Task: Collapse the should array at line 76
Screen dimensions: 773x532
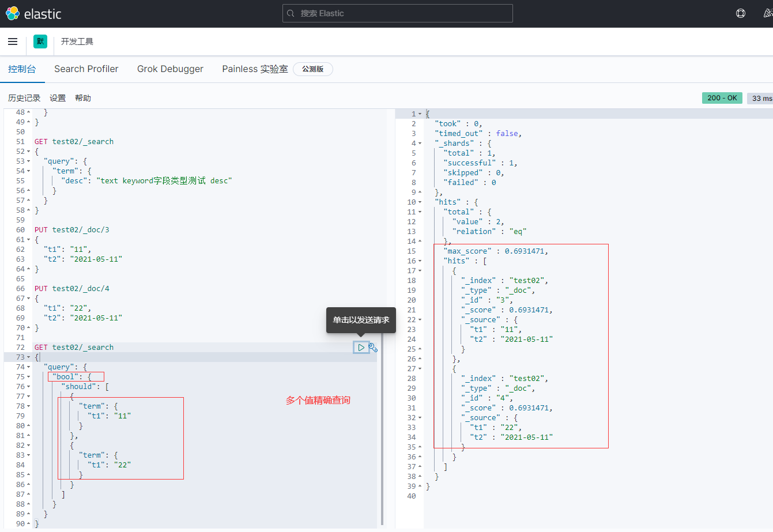Action: 28,387
